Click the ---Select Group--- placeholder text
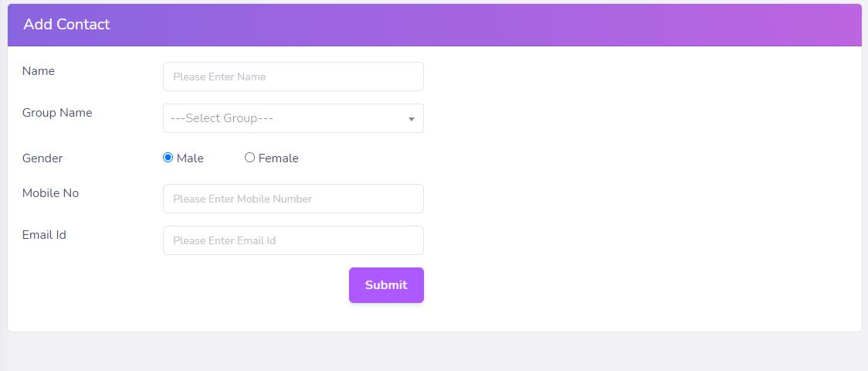This screenshot has height=371, width=868. pos(222,118)
